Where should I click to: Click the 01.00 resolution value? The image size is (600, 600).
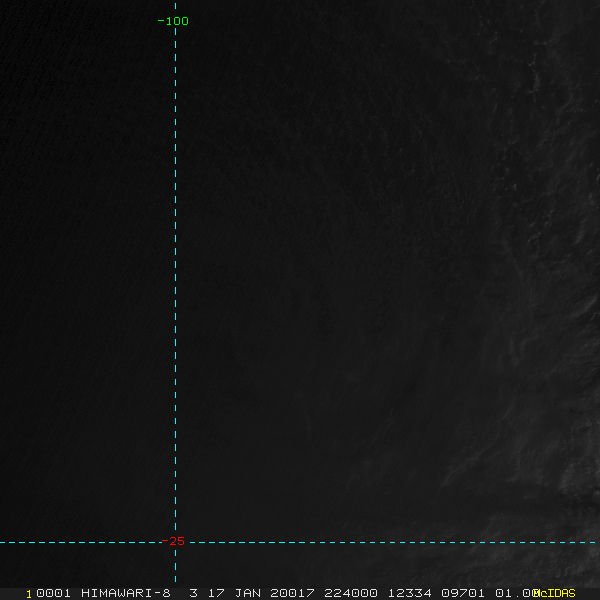(x=516, y=593)
